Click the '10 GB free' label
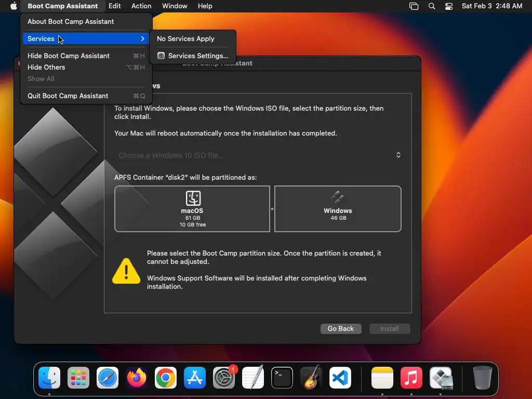 pyautogui.click(x=193, y=224)
